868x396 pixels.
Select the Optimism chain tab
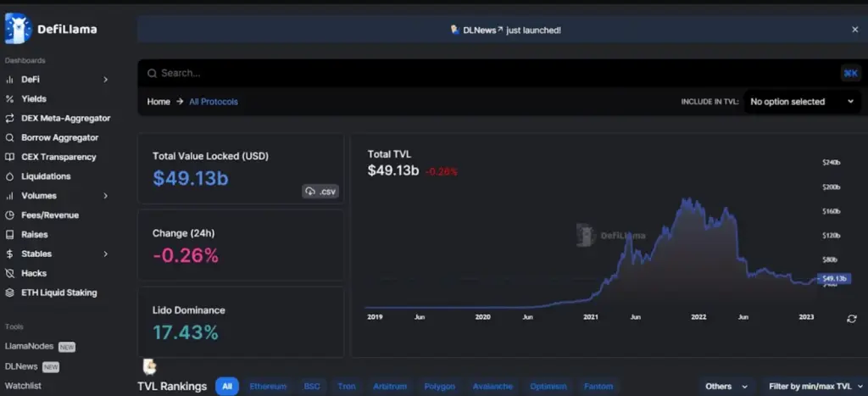point(548,387)
